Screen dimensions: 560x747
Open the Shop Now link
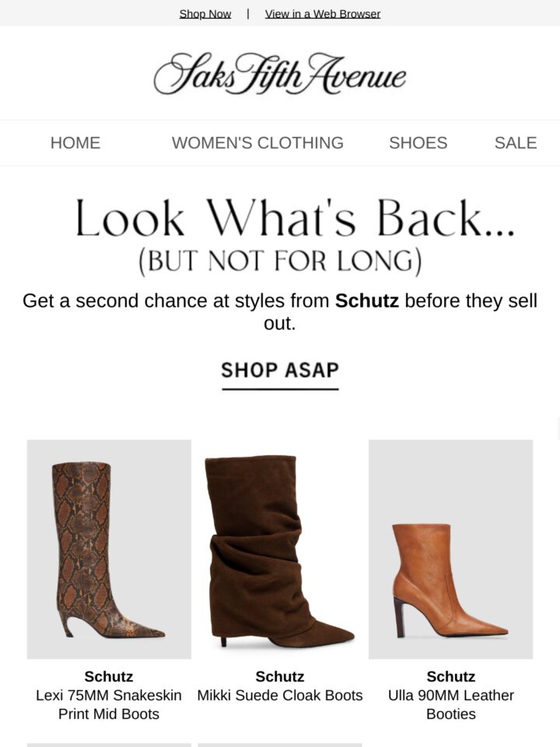point(205,14)
